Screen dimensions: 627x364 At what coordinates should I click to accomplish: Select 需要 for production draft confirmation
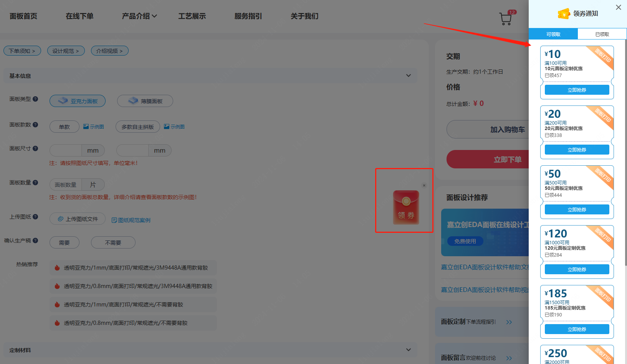pyautogui.click(x=65, y=242)
